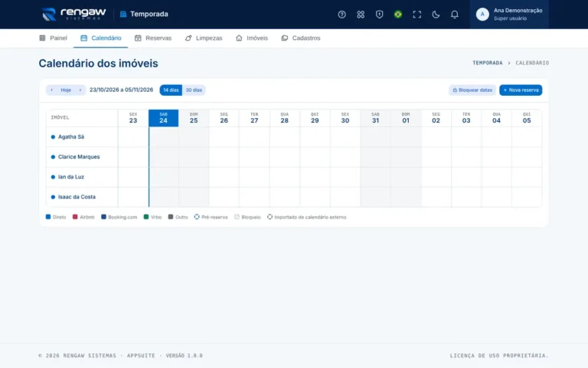Click Bloquear datas button
Viewport: 588px width, 368px height.
[x=472, y=90]
